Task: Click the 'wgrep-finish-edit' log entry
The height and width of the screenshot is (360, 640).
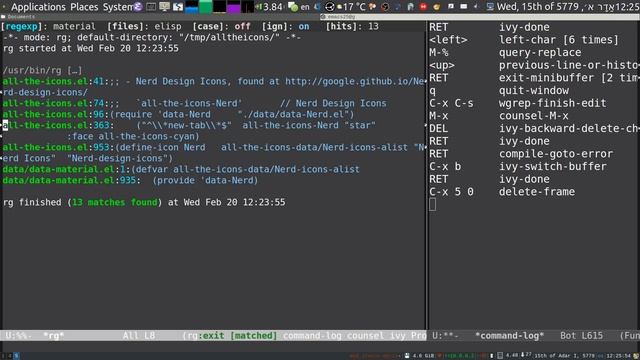Action: (552, 103)
